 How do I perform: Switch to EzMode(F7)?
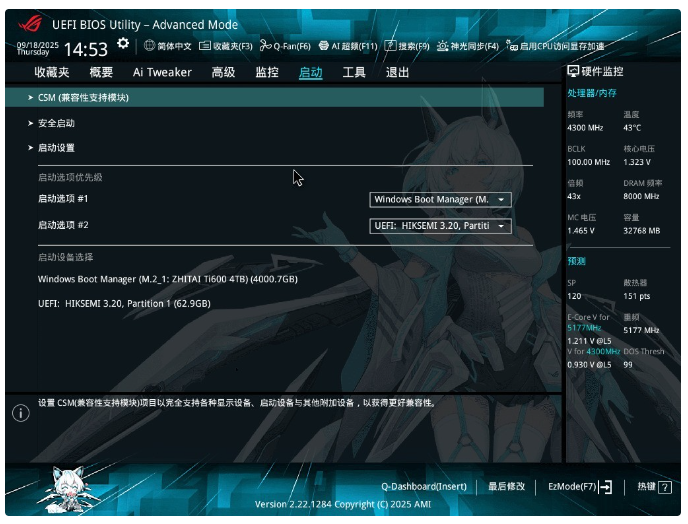580,487
